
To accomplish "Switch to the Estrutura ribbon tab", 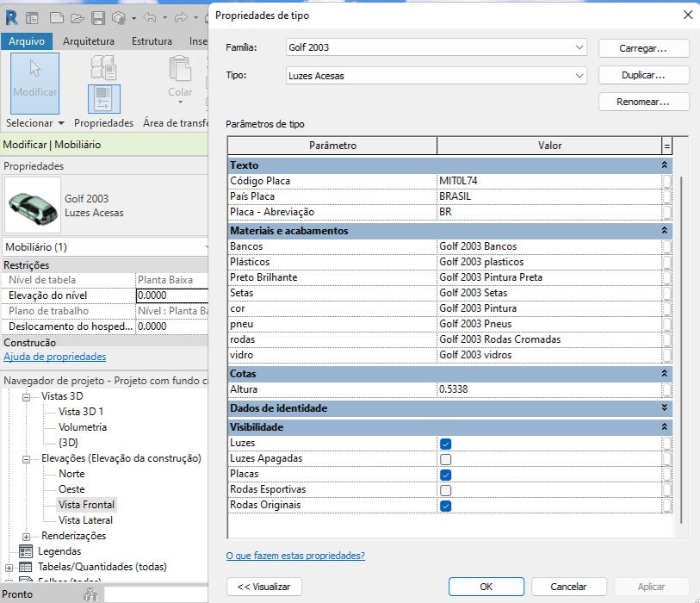I will pyautogui.click(x=152, y=41).
